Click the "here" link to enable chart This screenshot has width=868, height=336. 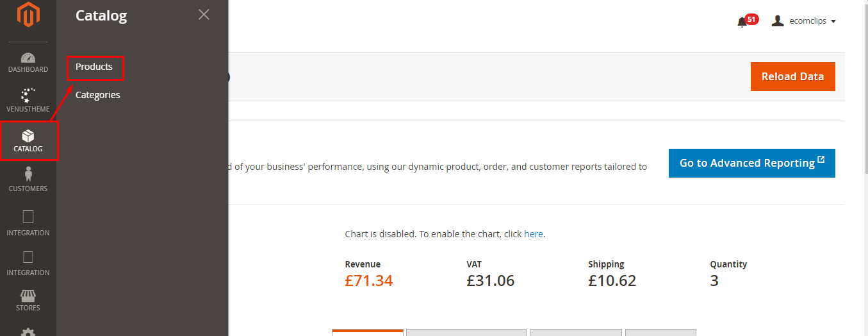(534, 234)
